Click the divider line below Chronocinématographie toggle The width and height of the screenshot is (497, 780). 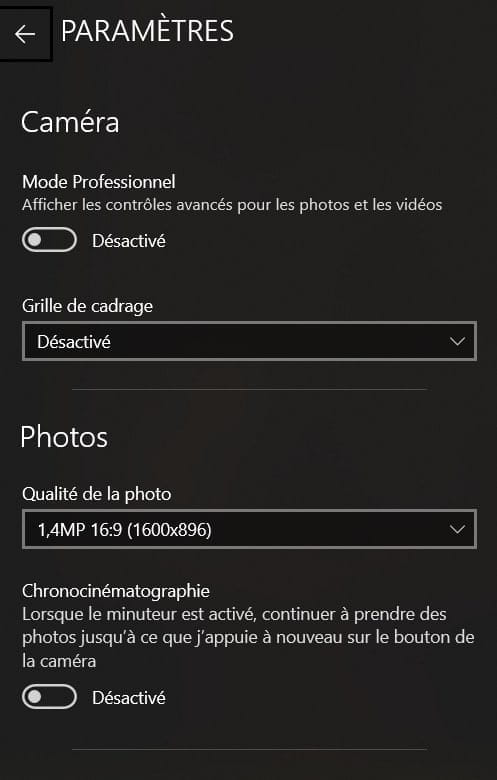249,749
